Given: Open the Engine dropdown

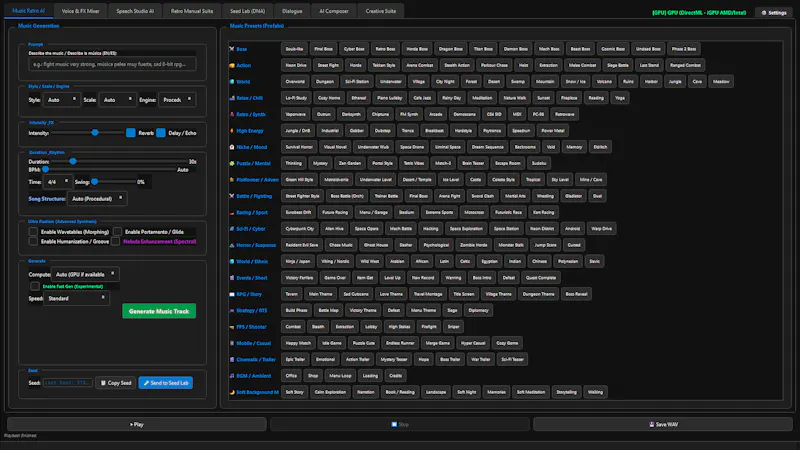Looking at the screenshot, I should [x=177, y=100].
